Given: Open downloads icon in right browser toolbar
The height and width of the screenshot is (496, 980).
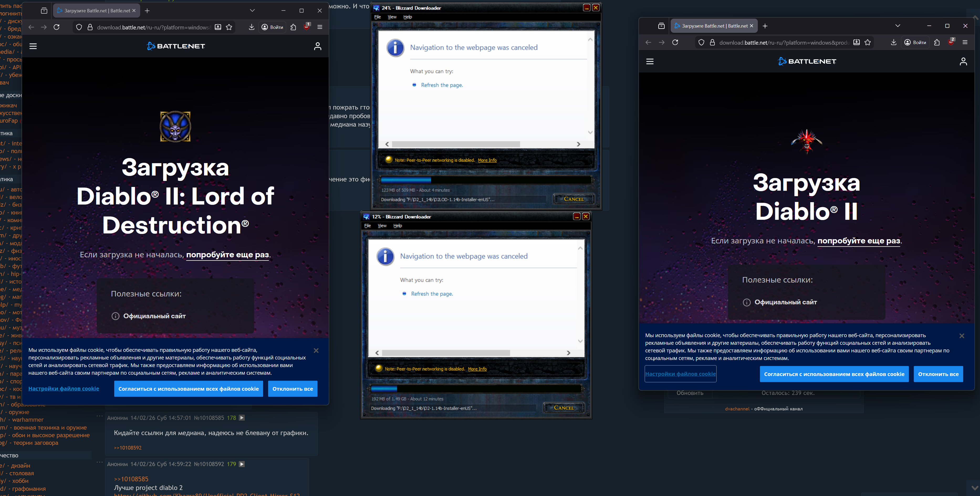Looking at the screenshot, I should [894, 42].
